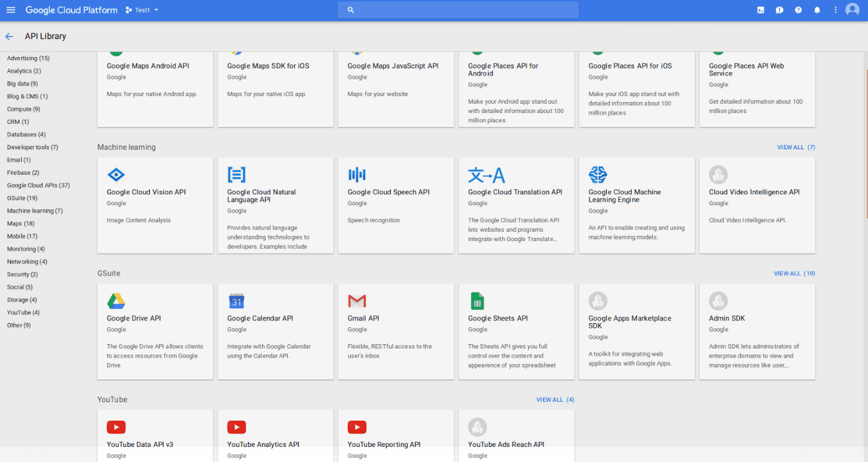
Task: View all 4 YouTube APIs
Action: coord(555,400)
